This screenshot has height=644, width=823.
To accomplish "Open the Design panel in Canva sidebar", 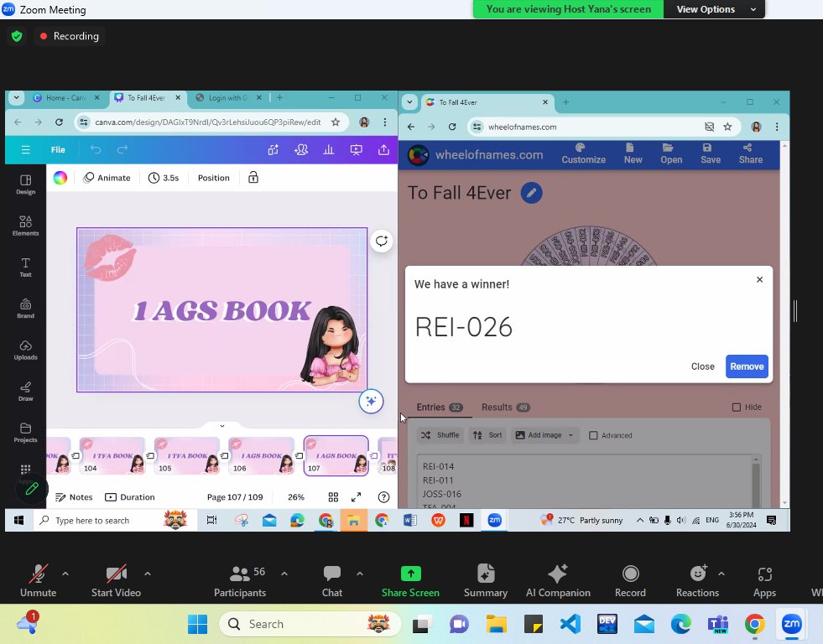I will pyautogui.click(x=25, y=184).
